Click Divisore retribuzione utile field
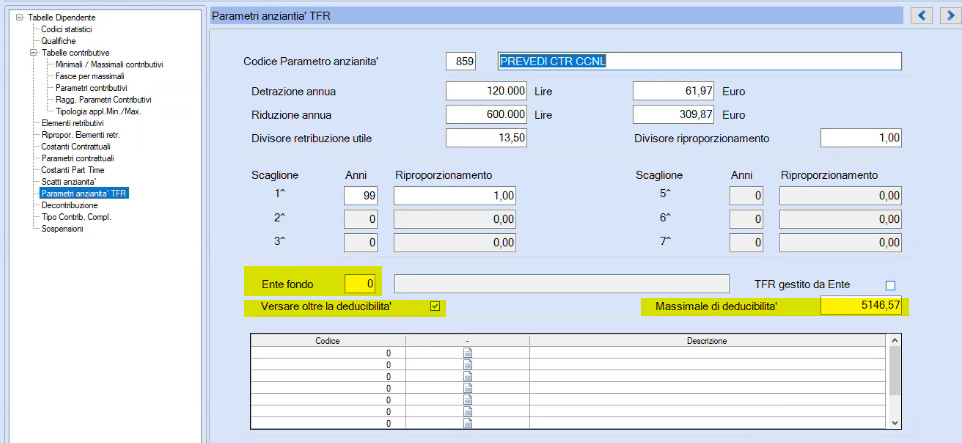 487,138
